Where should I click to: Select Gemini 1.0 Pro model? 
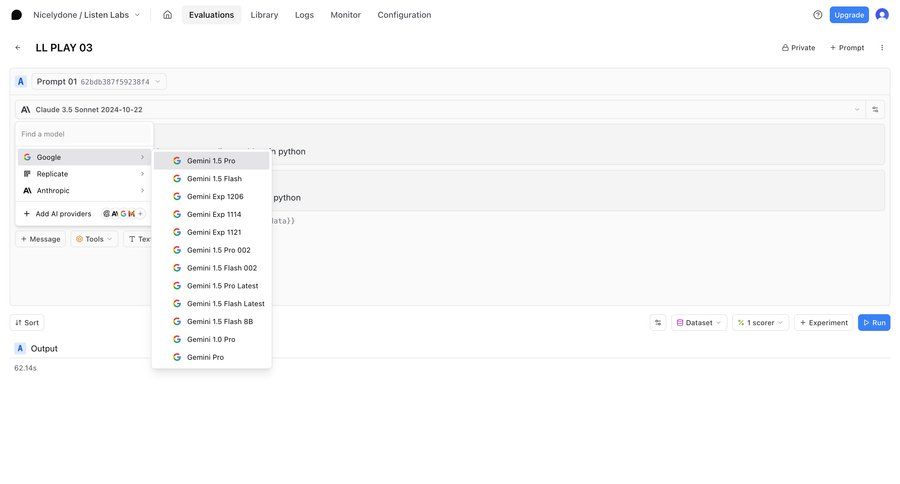[x=211, y=339]
